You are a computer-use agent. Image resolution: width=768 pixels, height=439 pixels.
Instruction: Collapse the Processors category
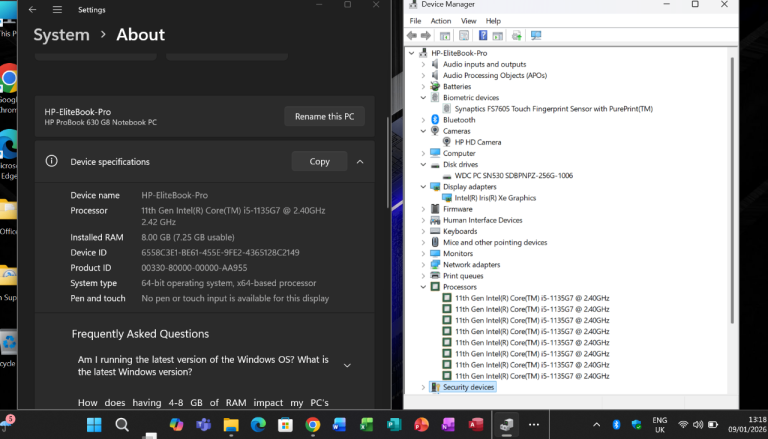[x=423, y=286]
